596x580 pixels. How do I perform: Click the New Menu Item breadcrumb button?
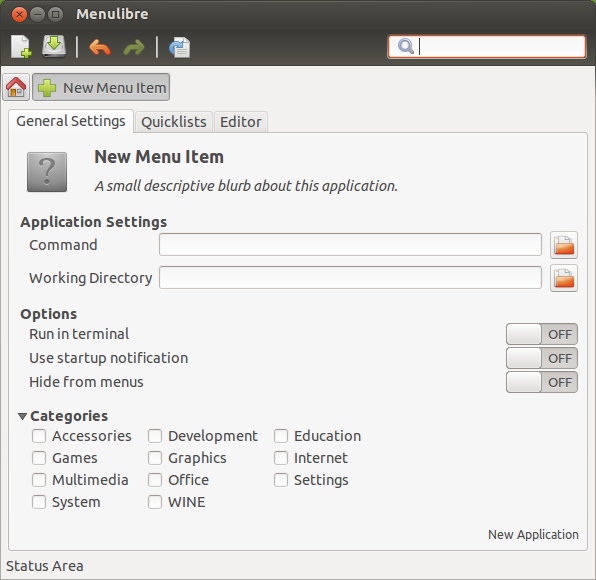click(x=101, y=87)
